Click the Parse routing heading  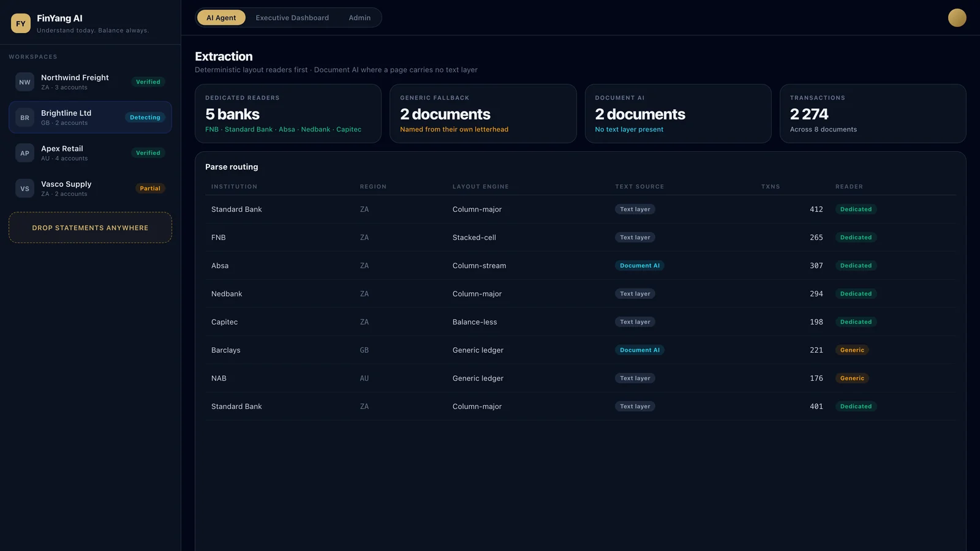click(x=232, y=167)
